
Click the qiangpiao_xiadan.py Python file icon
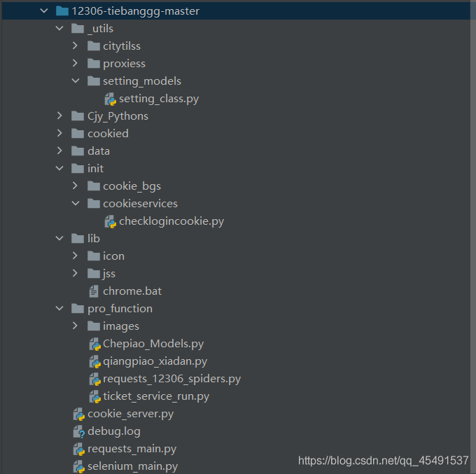(94, 362)
